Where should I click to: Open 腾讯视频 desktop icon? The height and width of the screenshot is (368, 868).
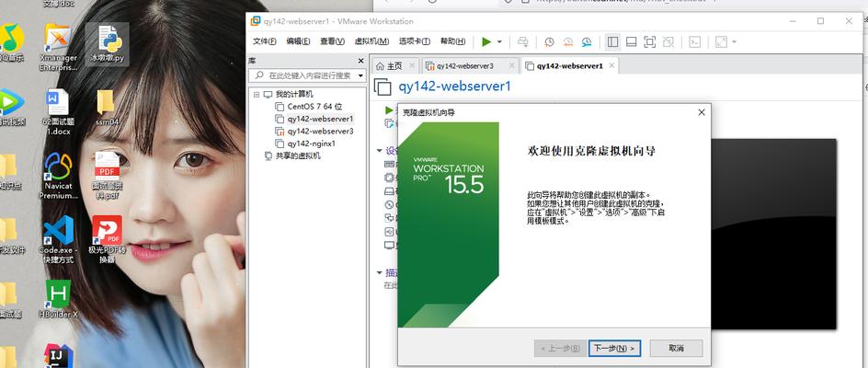point(12,107)
